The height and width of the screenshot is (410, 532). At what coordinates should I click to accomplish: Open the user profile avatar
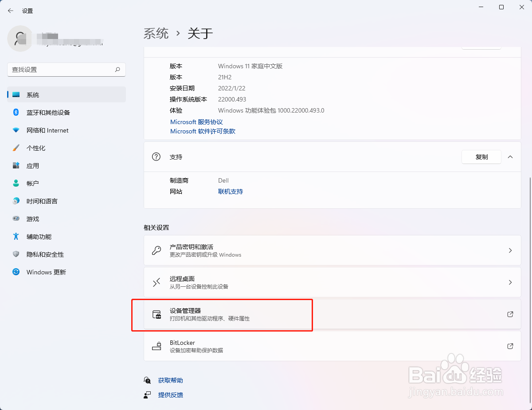pyautogui.click(x=20, y=39)
